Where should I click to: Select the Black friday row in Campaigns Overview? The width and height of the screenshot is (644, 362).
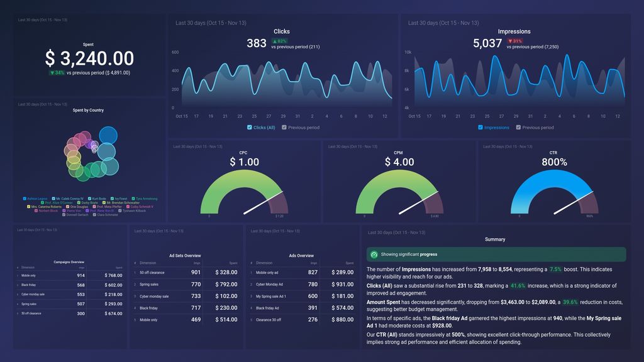tap(70, 285)
